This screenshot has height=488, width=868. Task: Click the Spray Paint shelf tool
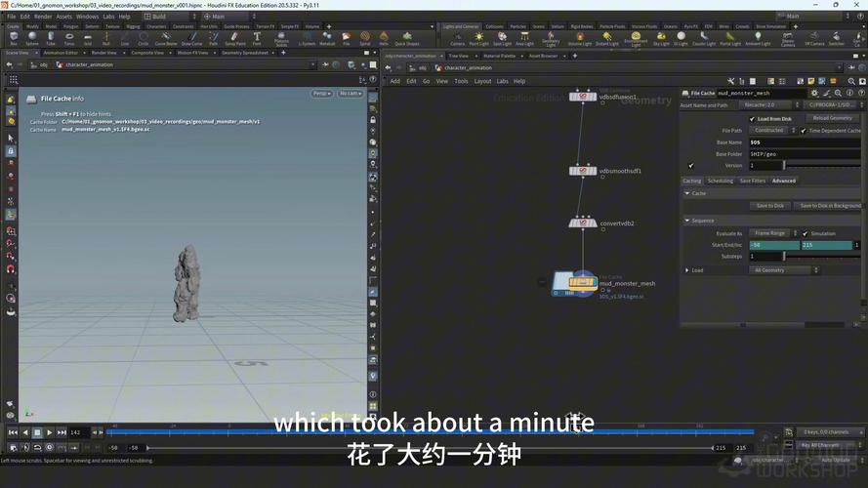(234, 38)
